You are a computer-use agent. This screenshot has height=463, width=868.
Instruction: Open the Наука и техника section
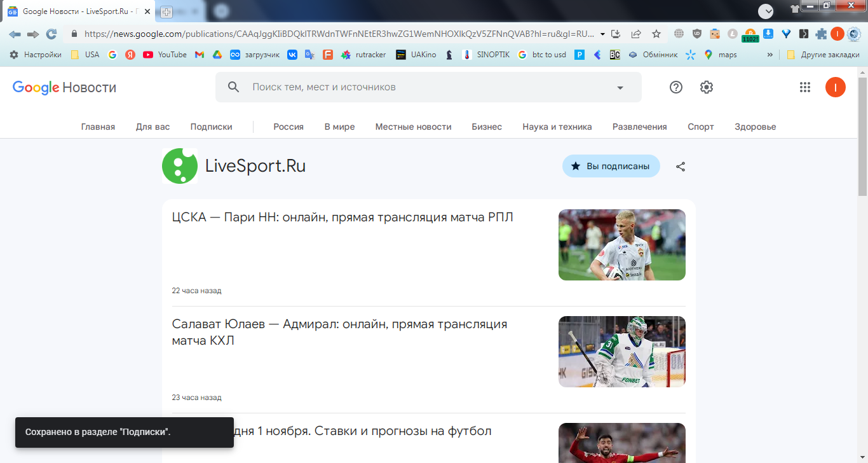(557, 127)
